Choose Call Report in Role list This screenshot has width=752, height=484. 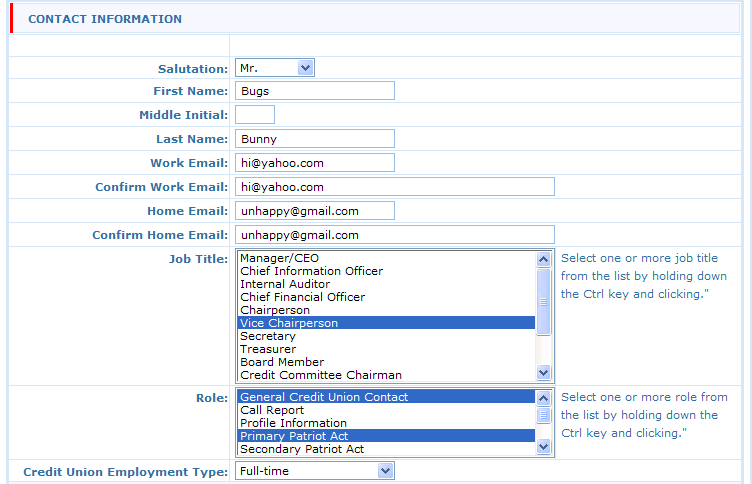(x=387, y=410)
